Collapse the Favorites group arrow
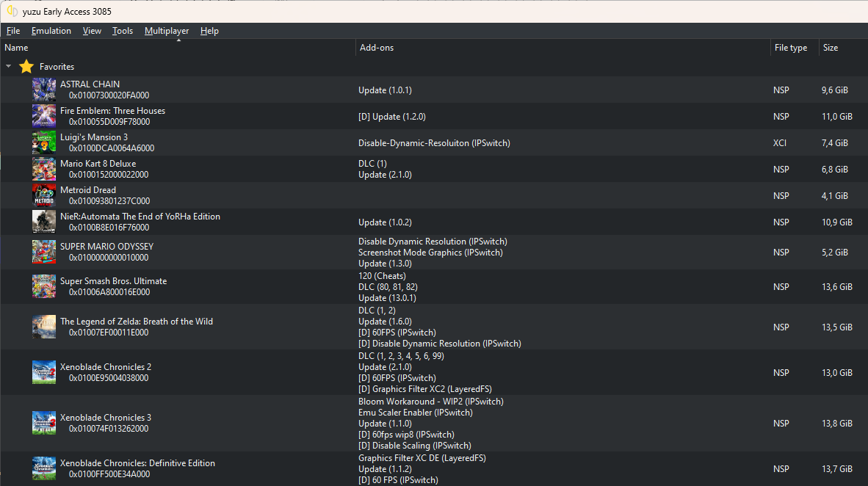 pyautogui.click(x=9, y=67)
